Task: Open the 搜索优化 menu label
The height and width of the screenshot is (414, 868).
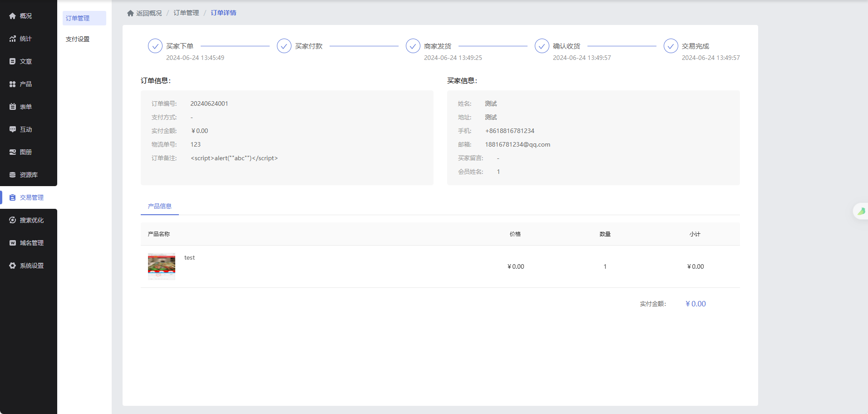Action: point(32,220)
